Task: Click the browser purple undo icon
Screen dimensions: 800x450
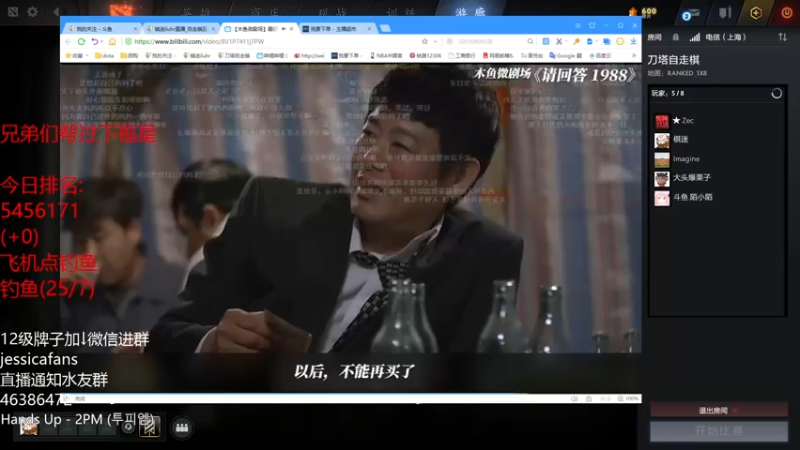Action: pos(95,41)
